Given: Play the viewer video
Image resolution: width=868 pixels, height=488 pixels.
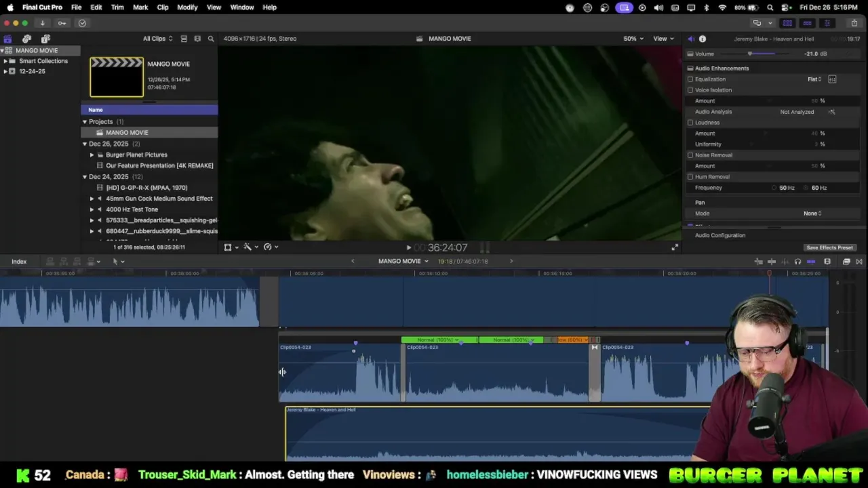Looking at the screenshot, I should [x=408, y=248].
